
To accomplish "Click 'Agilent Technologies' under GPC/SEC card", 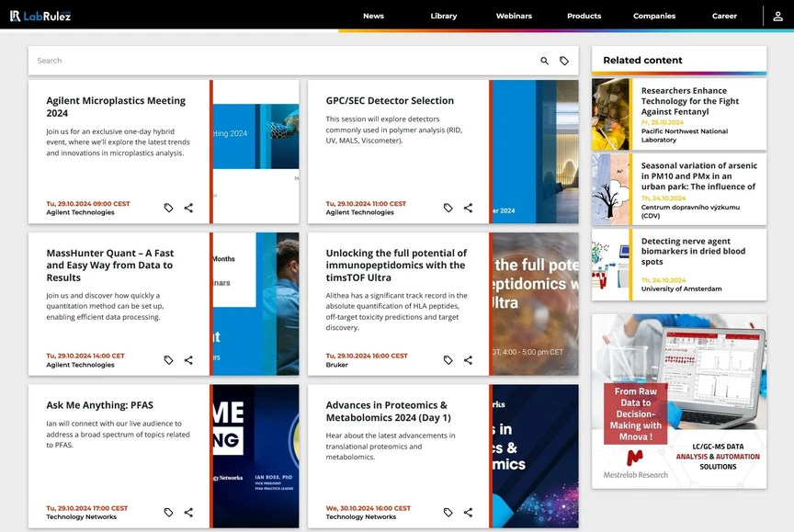I will [x=359, y=212].
